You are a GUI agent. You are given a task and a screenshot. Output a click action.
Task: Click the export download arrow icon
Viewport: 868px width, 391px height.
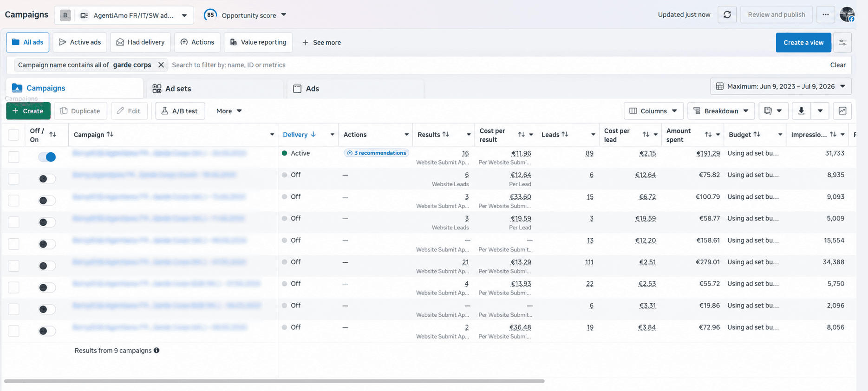click(801, 111)
